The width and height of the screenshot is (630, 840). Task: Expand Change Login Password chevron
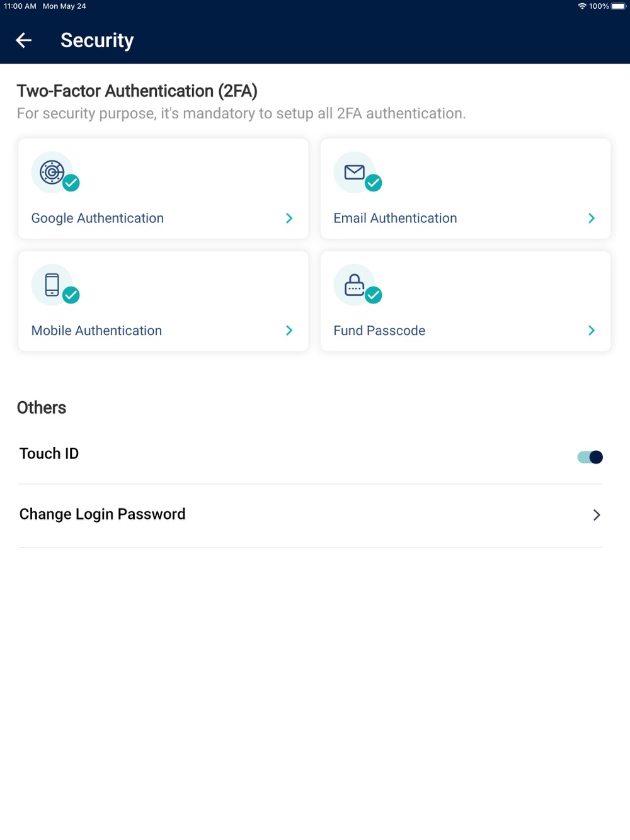(x=597, y=515)
